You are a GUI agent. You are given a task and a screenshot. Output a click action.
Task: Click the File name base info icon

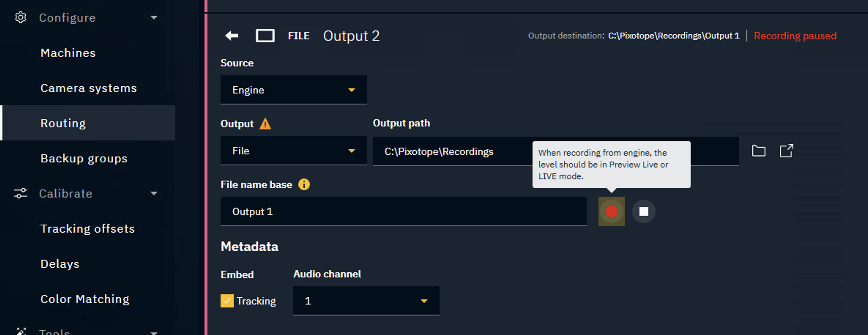point(304,184)
